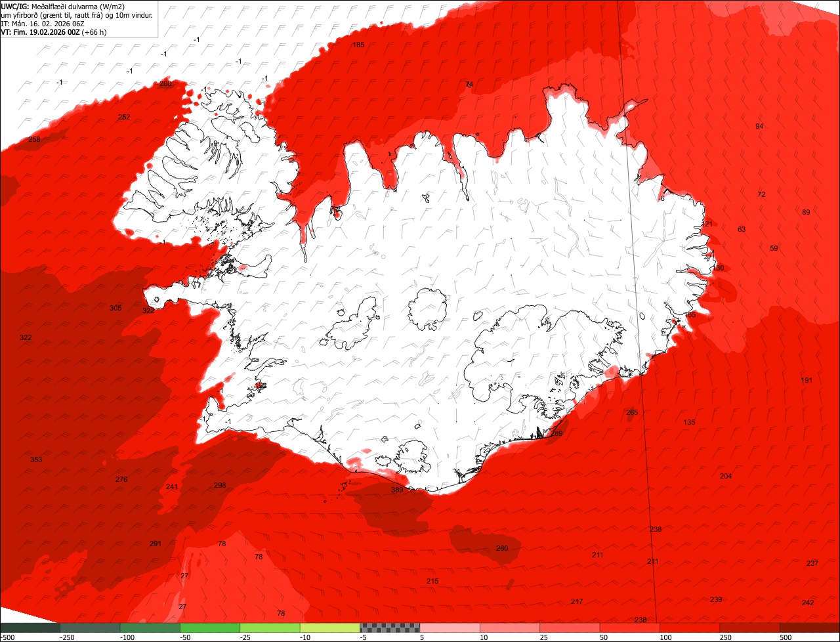Click the map value '258'
840x642 pixels.
34,139
